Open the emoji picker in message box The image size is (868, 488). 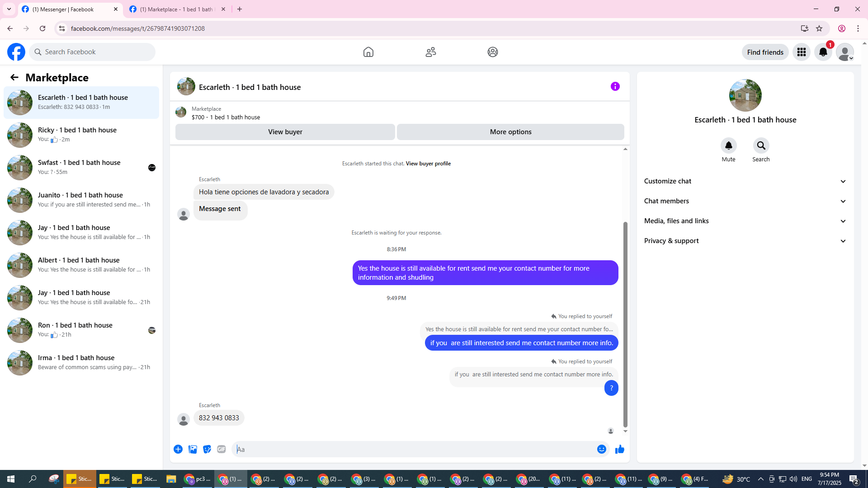[x=602, y=449]
